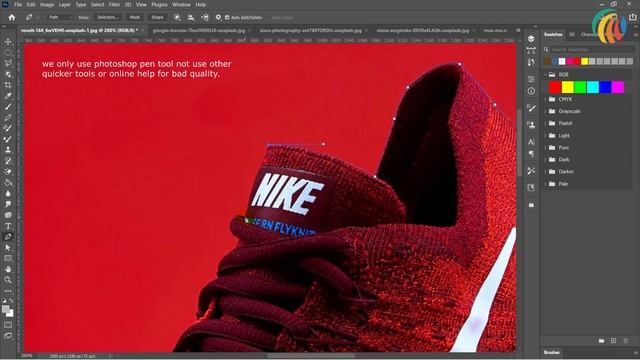This screenshot has height=360, width=640.
Task: Select the Lasso tool
Action: (8, 63)
